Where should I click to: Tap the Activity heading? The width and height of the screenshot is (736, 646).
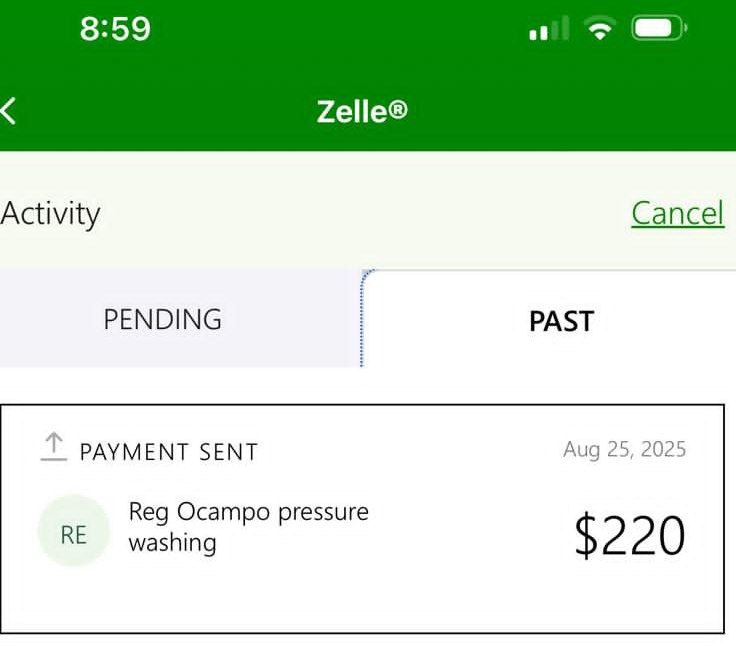[x=50, y=213]
